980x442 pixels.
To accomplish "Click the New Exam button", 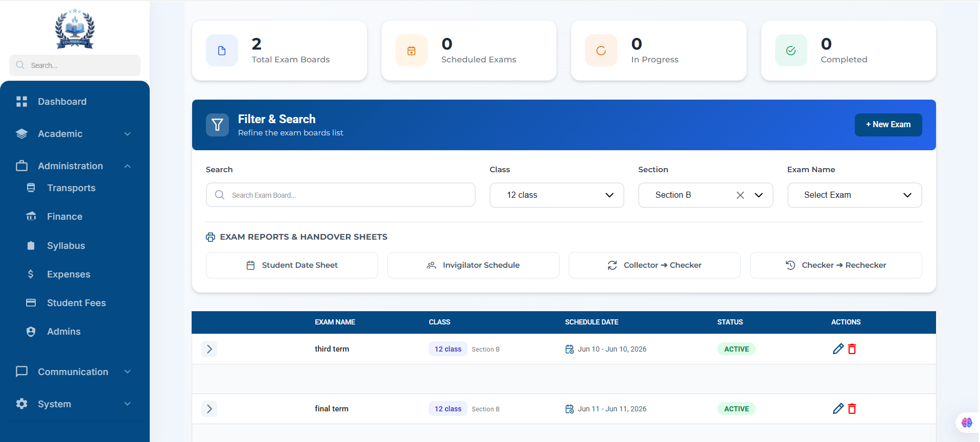I will pyautogui.click(x=888, y=125).
